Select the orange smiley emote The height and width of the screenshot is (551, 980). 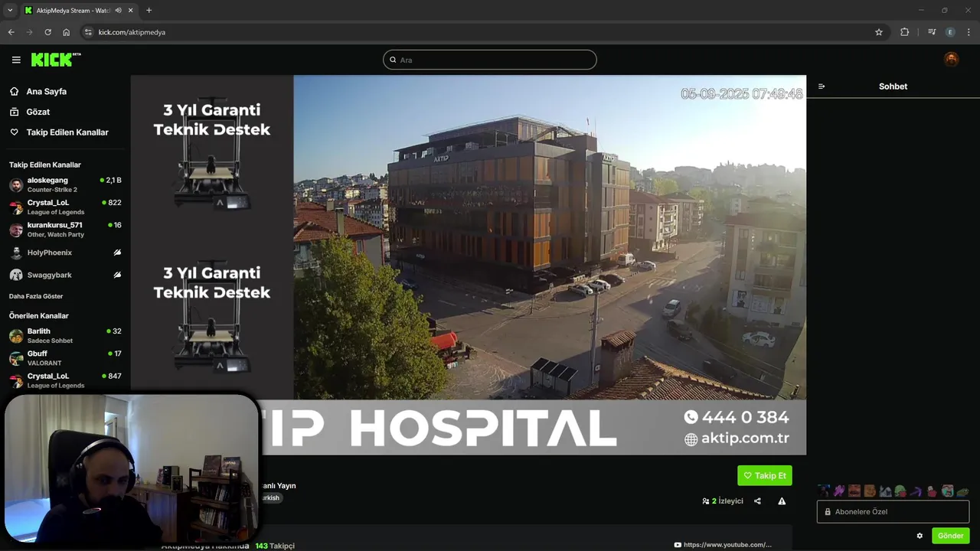(x=870, y=491)
